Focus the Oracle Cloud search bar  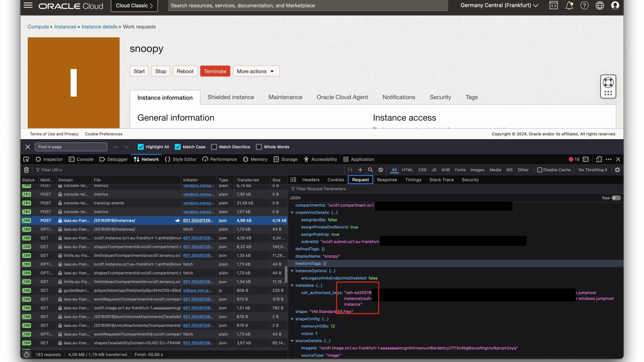pos(308,6)
